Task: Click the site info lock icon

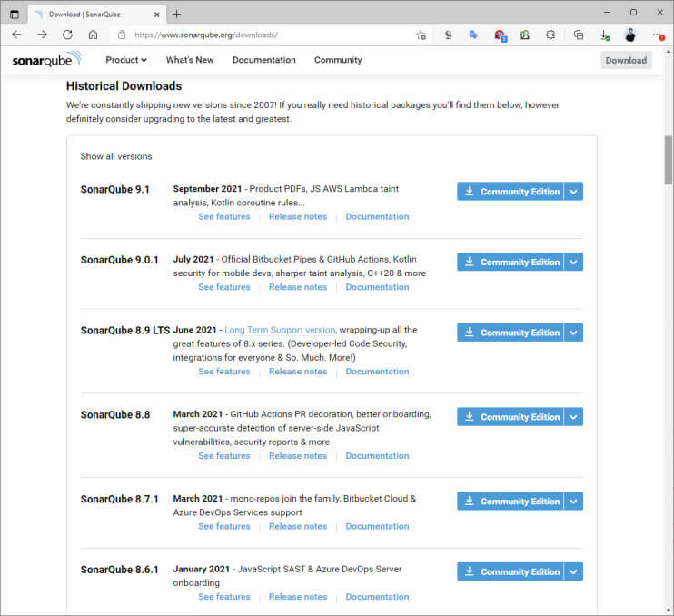Action: 122,35
